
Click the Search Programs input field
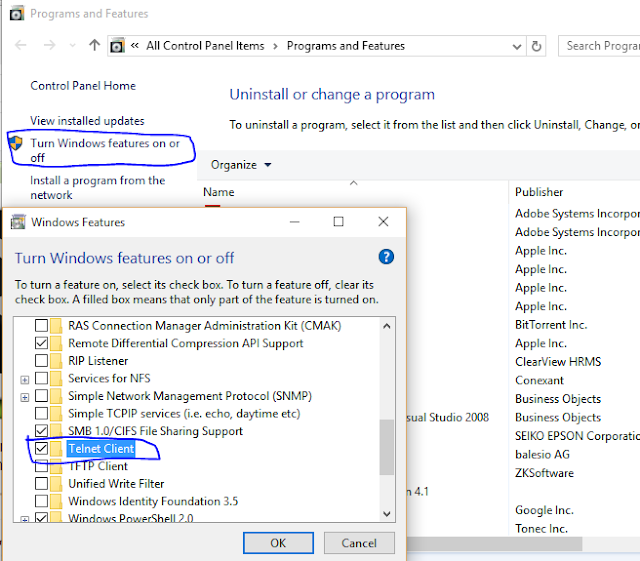click(599, 46)
